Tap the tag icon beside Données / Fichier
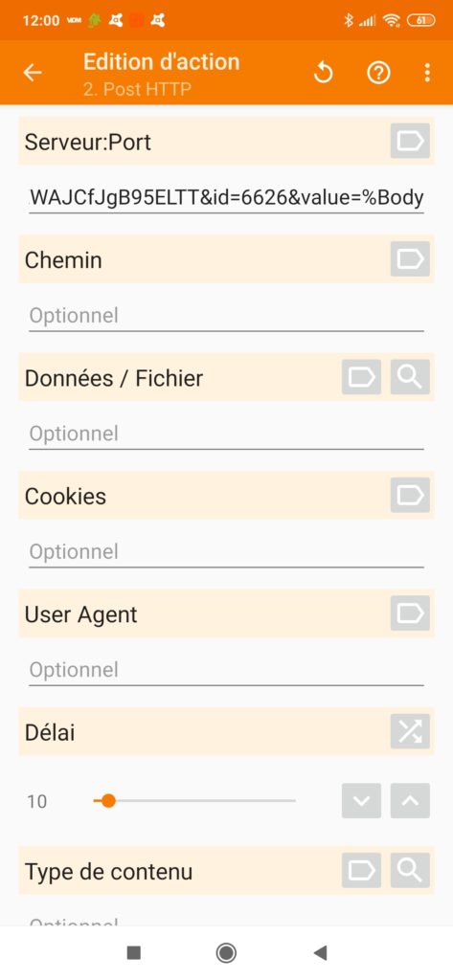Image resolution: width=453 pixels, height=980 pixels. click(x=362, y=377)
